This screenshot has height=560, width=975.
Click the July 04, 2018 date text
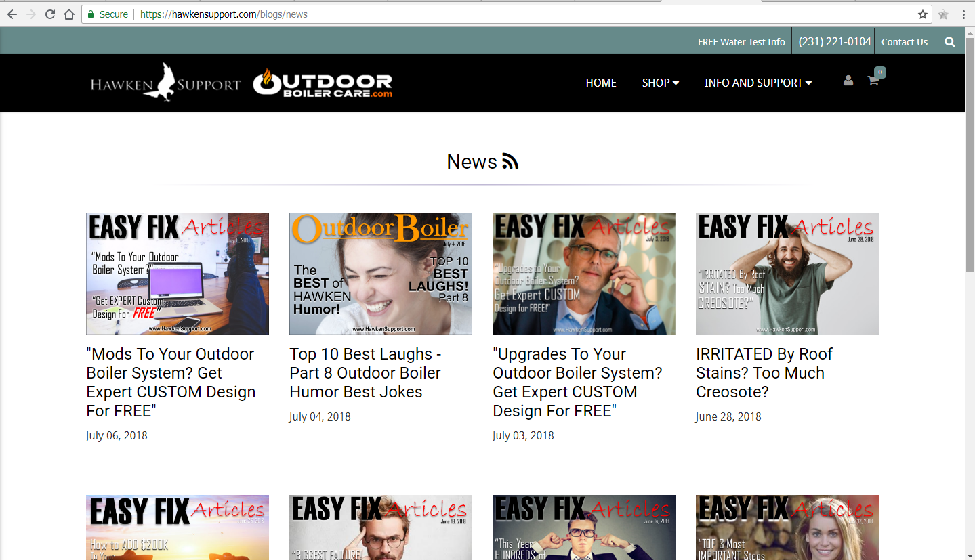coord(320,416)
